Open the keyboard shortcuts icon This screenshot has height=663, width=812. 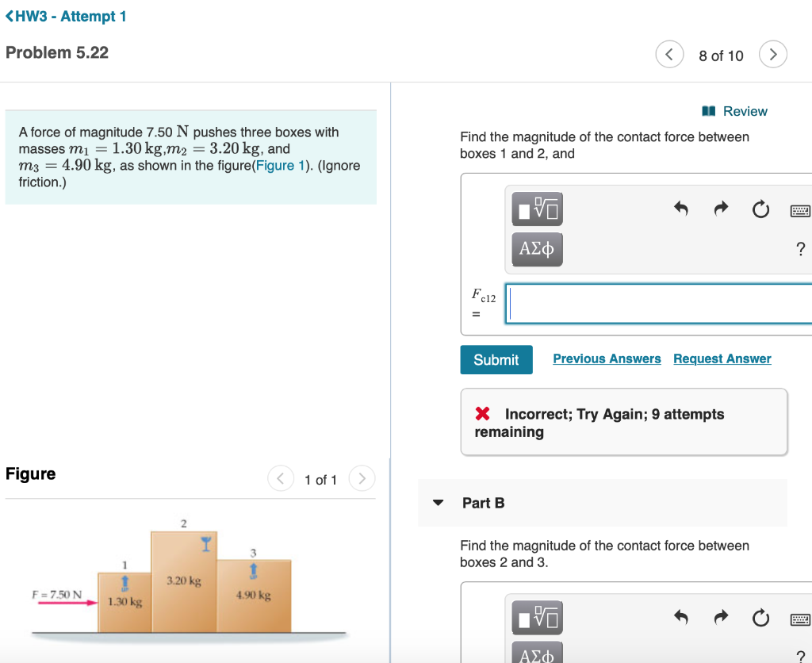click(800, 209)
